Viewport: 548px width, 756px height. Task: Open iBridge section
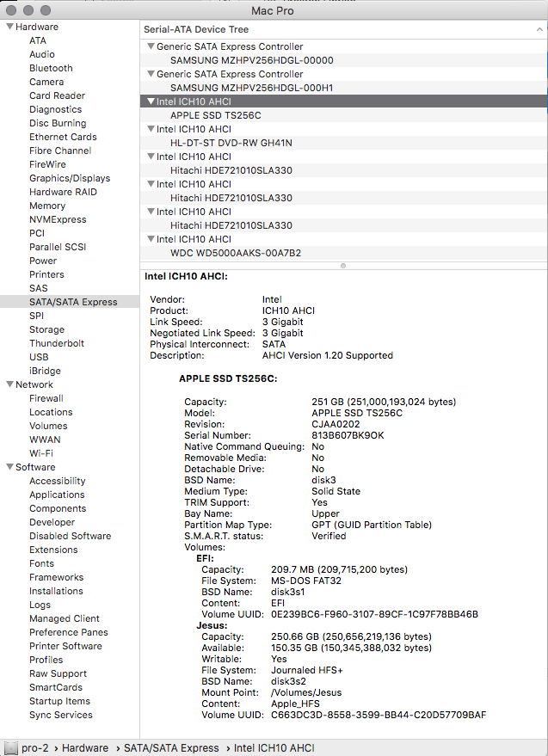coord(45,371)
